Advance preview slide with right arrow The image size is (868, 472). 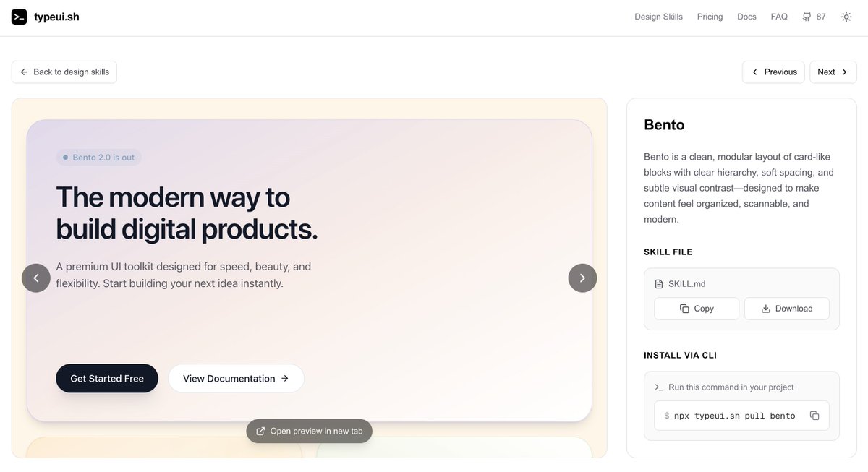pos(582,278)
